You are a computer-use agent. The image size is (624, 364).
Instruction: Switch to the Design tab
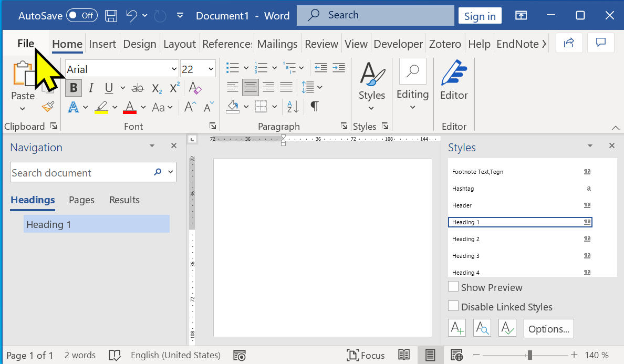140,44
